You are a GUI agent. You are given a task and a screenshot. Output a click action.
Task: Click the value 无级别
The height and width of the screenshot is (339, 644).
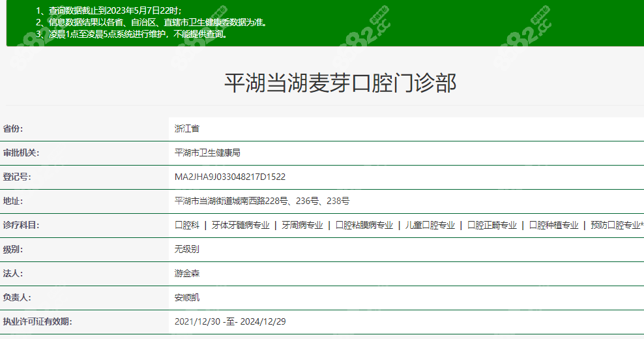pos(187,250)
